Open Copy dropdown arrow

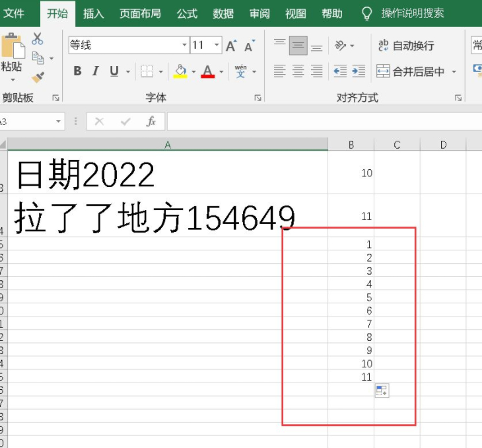[x=52, y=58]
